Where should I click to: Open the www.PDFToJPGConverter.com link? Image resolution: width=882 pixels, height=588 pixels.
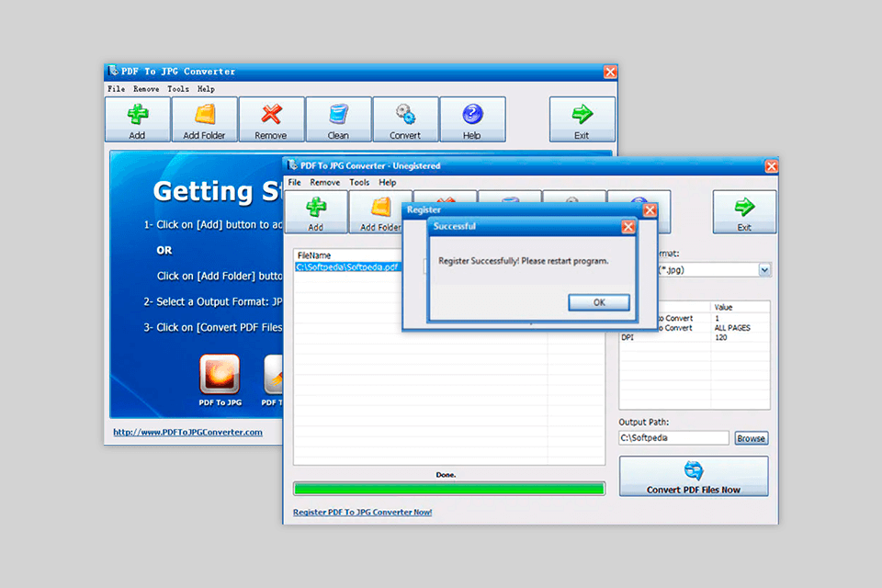187,432
